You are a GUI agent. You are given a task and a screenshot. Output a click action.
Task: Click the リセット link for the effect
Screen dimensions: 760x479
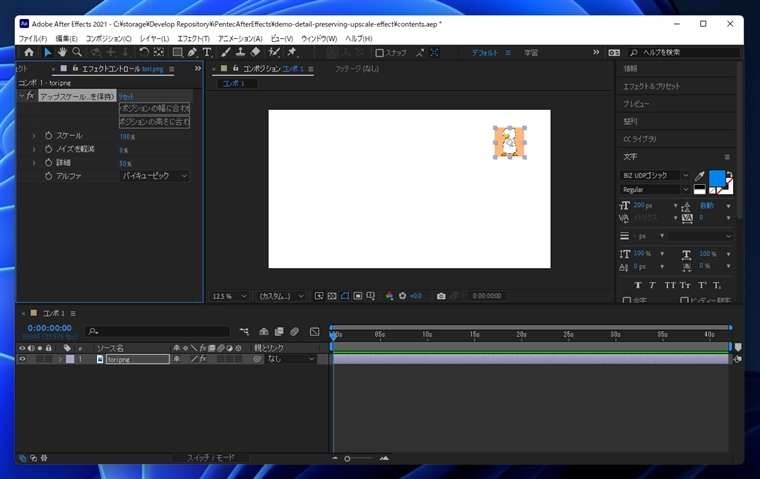point(126,96)
